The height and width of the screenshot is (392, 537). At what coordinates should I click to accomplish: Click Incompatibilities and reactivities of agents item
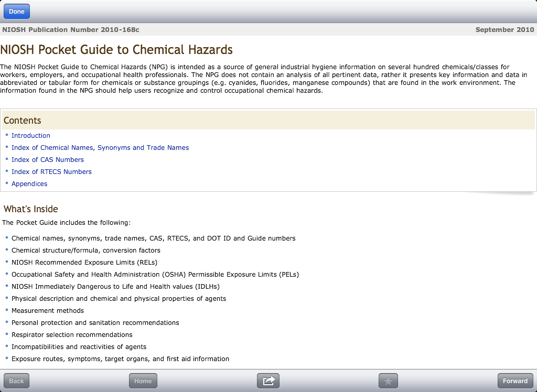(x=79, y=347)
